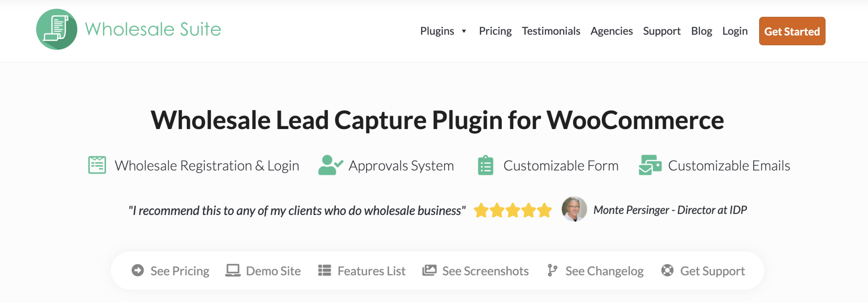868x303 pixels.
Task: Click the Get Support lifebuoy icon
Action: click(667, 270)
